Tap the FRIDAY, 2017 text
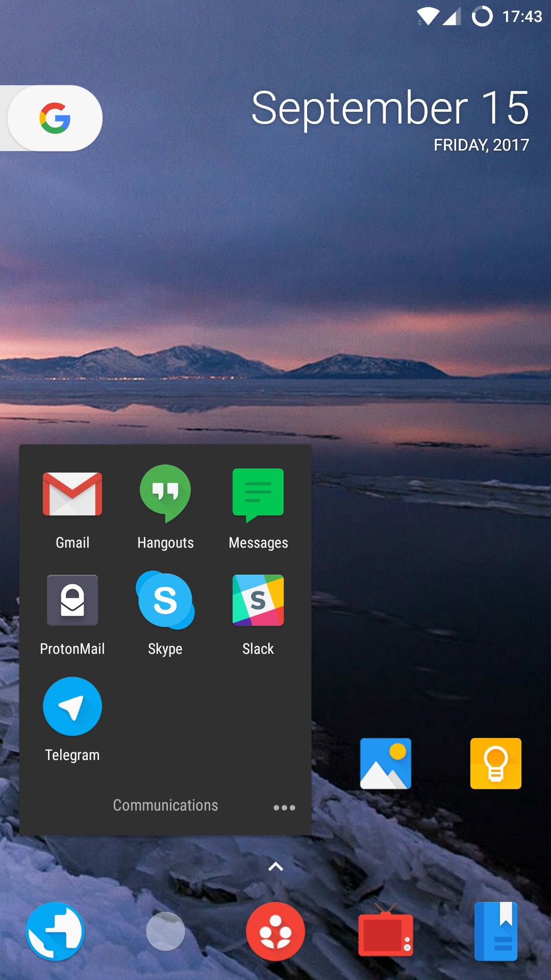 pyautogui.click(x=481, y=145)
